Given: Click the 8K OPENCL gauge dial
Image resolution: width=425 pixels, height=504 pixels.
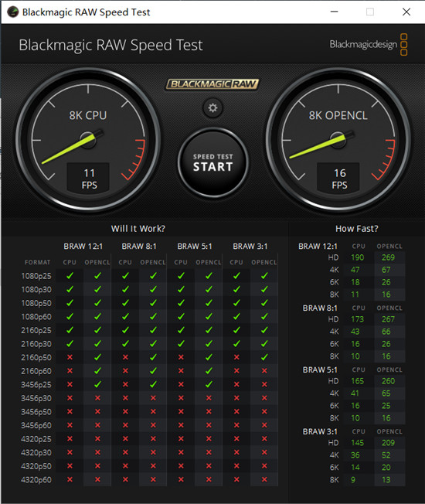Looking at the screenshot, I should 338,140.
